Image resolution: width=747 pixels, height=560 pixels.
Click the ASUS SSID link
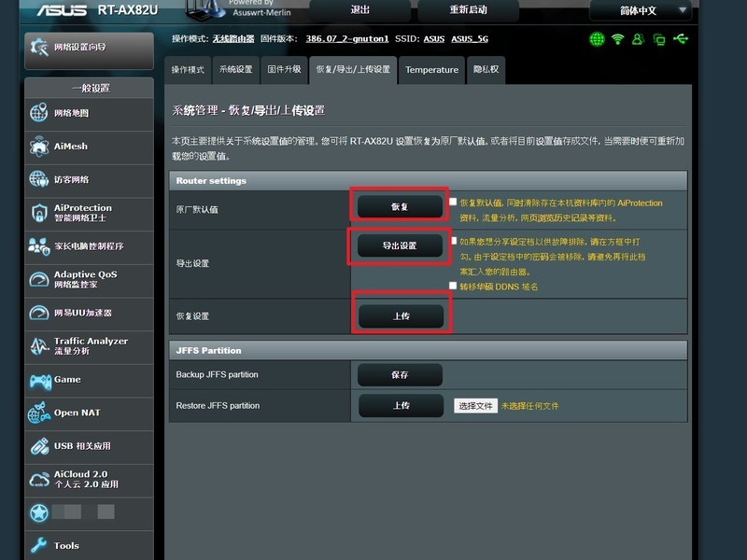[x=434, y=39]
